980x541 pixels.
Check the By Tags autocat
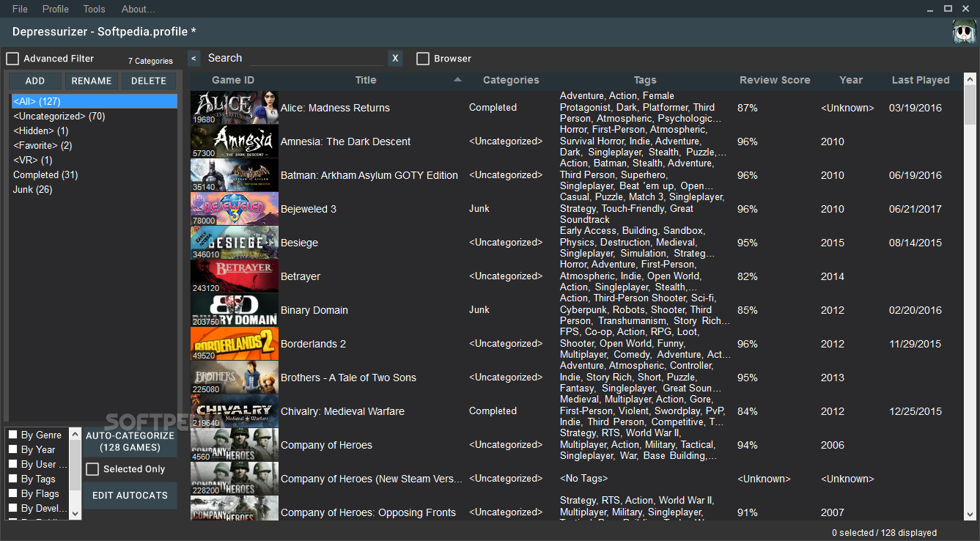coord(12,479)
